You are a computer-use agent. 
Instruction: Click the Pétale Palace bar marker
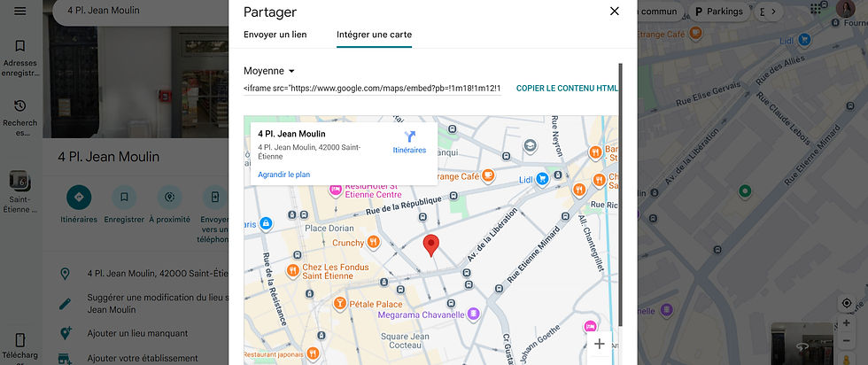(x=339, y=303)
